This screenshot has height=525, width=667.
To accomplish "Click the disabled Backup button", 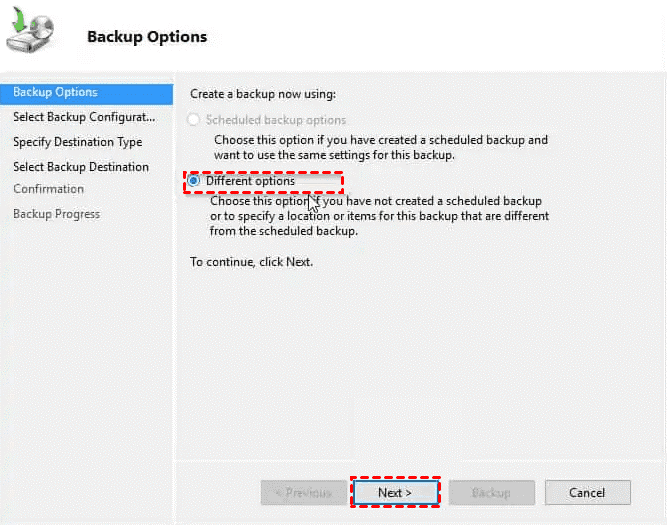I will click(491, 493).
